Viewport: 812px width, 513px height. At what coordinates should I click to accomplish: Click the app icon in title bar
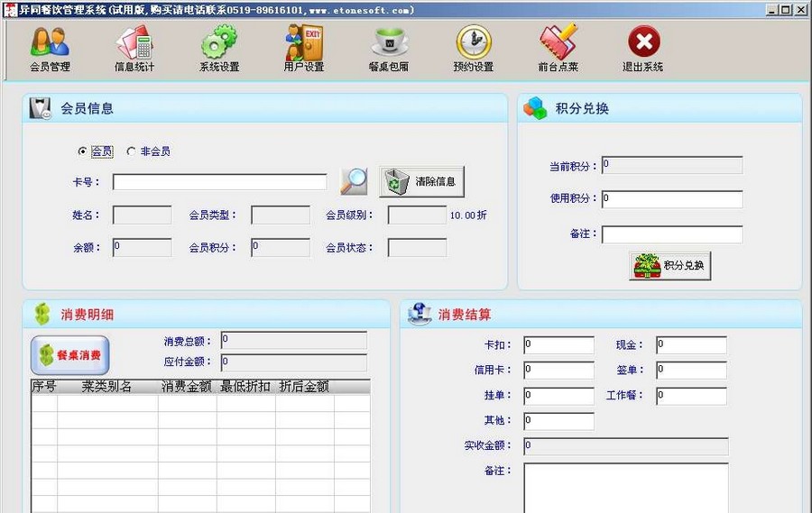(10, 10)
